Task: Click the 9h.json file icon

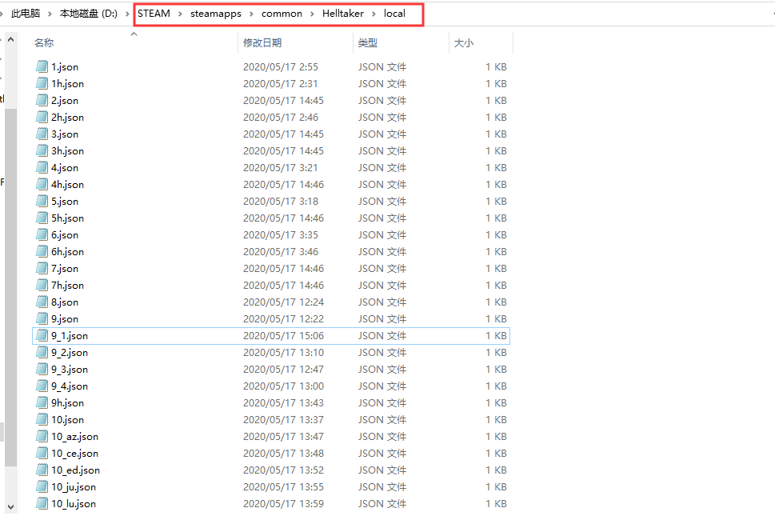Action: [x=42, y=403]
